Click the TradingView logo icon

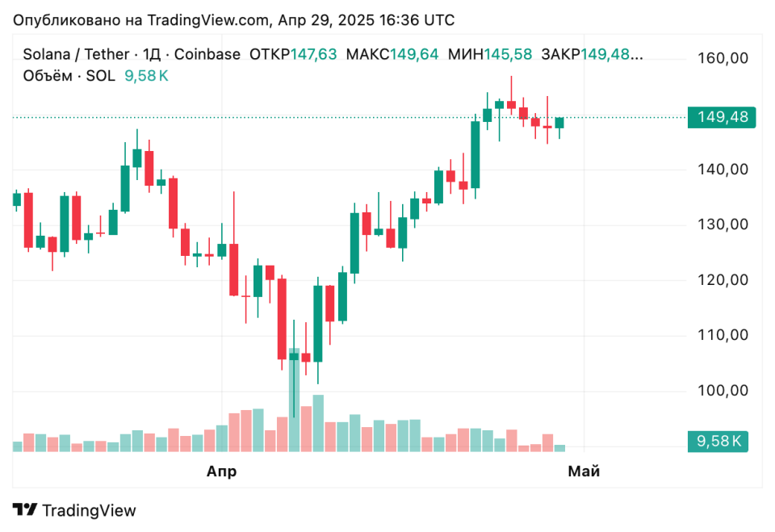[25, 509]
